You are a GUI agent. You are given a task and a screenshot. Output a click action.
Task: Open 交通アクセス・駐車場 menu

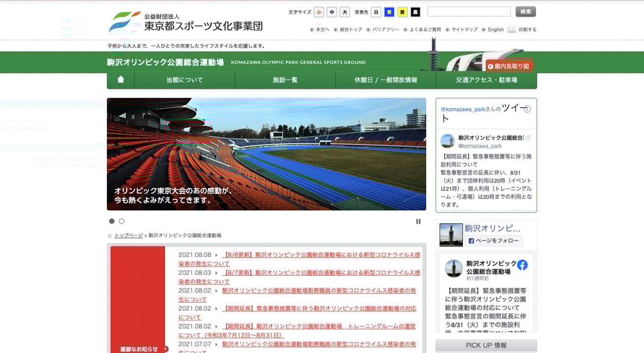(486, 80)
